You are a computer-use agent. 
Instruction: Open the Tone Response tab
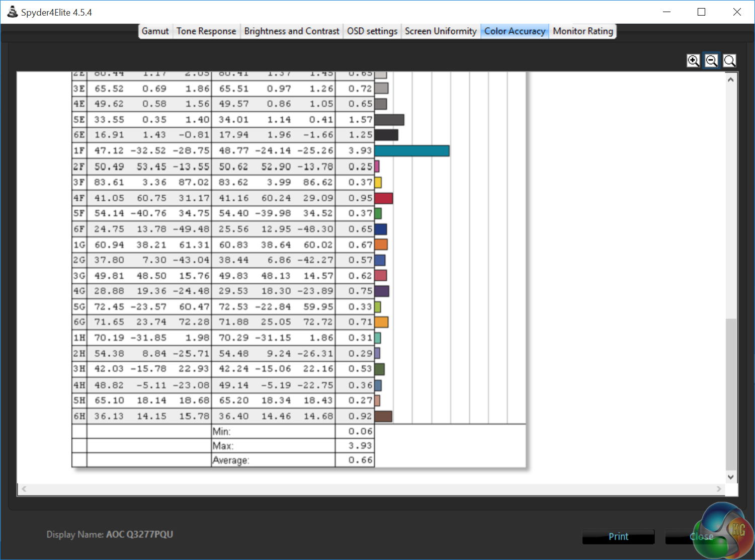point(206,31)
